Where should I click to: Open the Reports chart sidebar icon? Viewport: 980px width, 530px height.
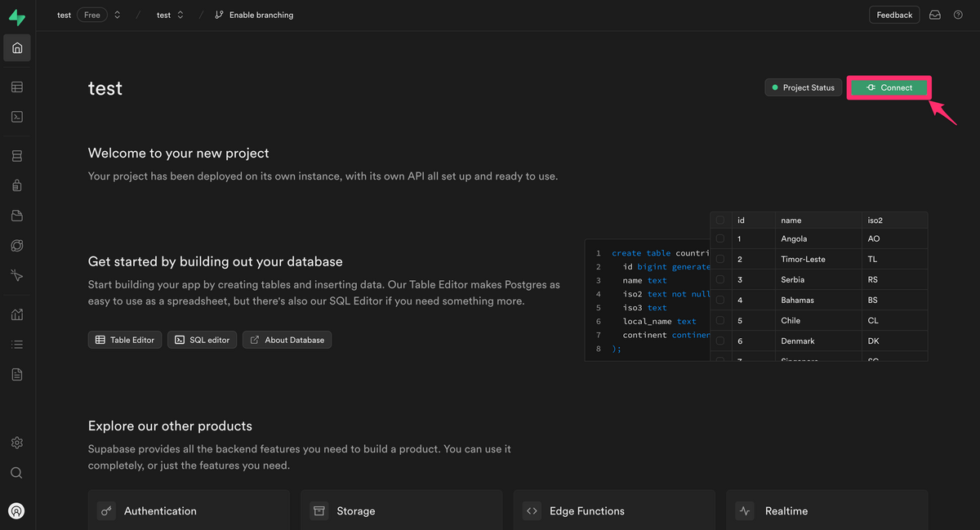coord(17,314)
